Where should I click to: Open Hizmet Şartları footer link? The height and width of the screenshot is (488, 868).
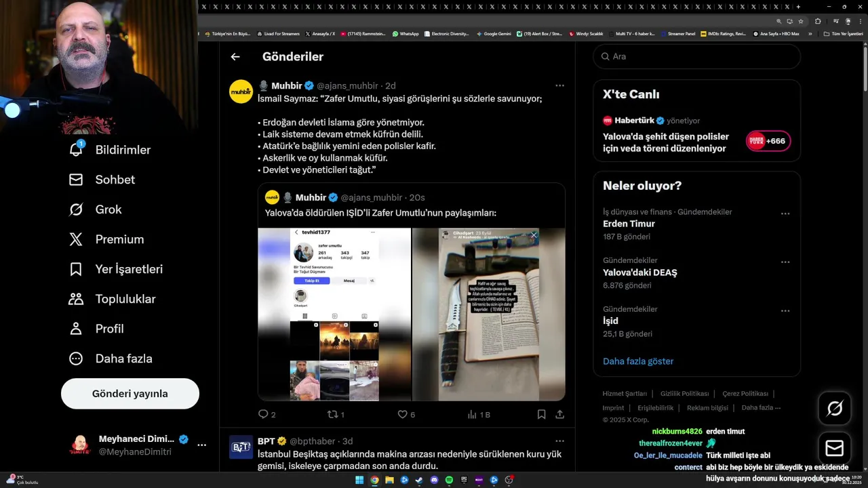[x=625, y=394]
